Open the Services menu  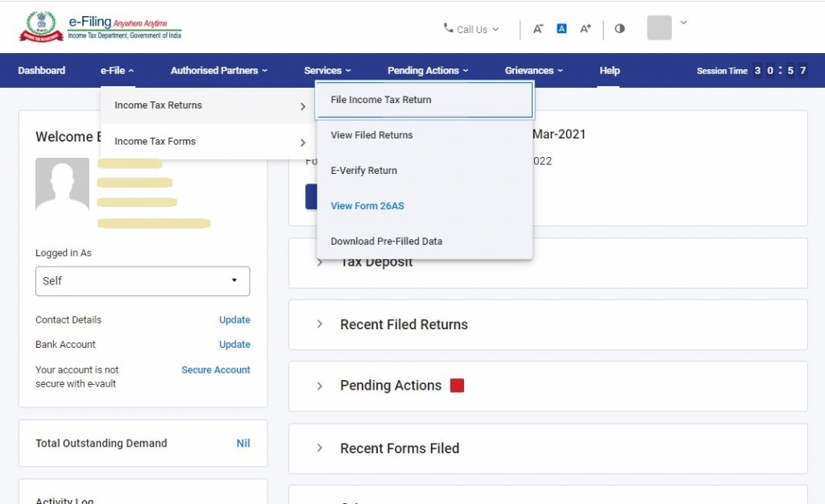(x=327, y=70)
